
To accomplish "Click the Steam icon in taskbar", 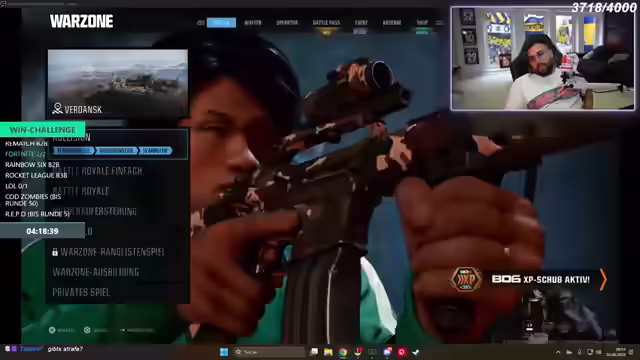I will tap(416, 352).
